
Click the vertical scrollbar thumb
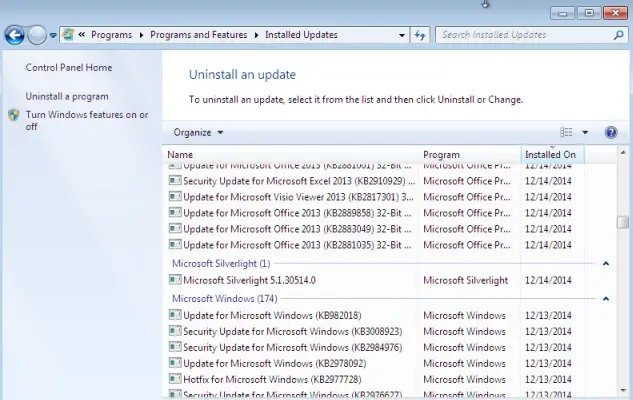tap(623, 222)
